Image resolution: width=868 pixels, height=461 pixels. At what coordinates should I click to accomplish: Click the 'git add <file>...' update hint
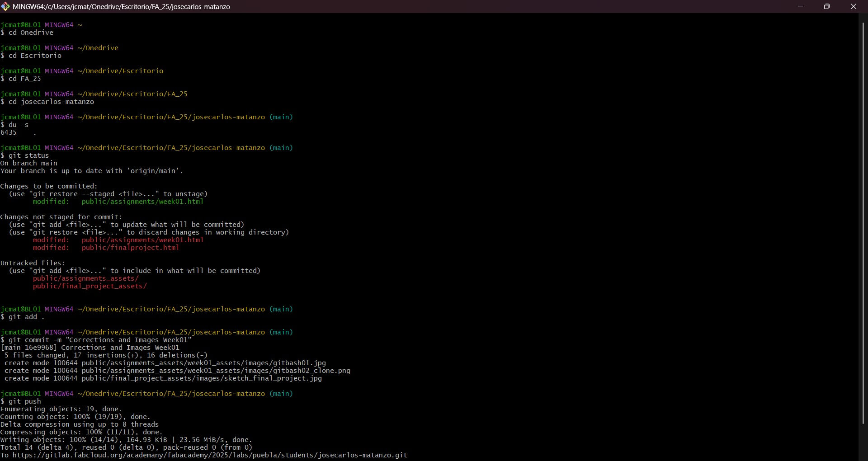click(x=127, y=225)
